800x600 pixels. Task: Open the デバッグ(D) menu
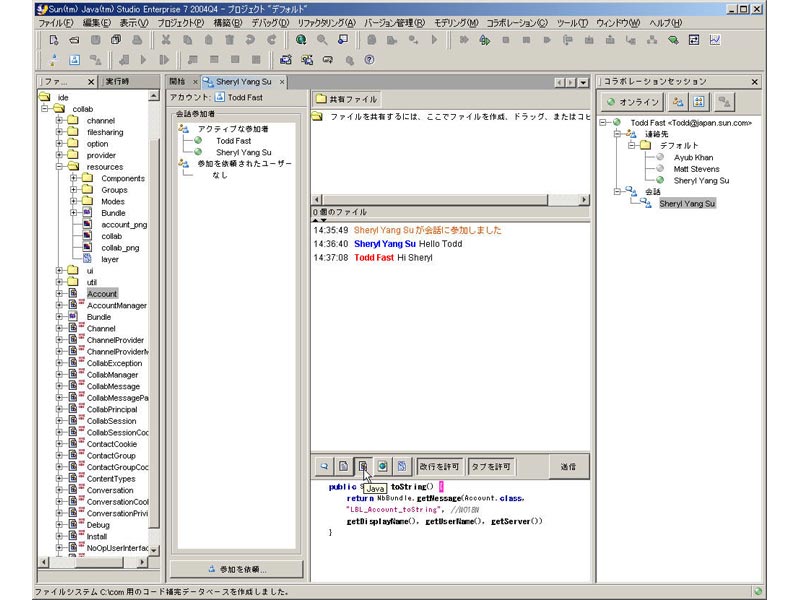pyautogui.click(x=270, y=23)
